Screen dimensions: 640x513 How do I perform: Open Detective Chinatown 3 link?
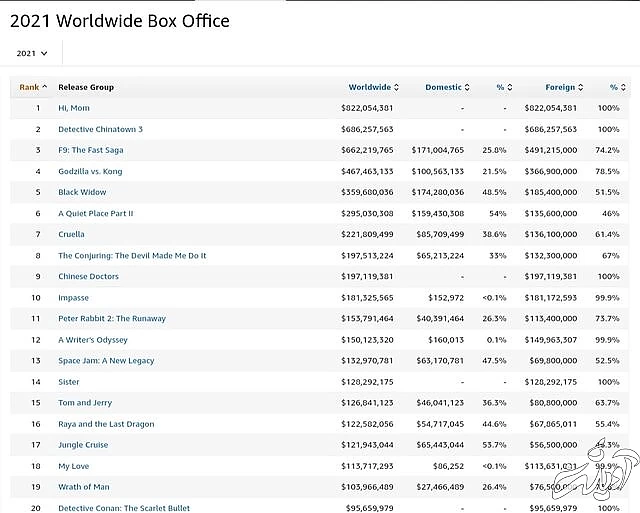coord(100,129)
